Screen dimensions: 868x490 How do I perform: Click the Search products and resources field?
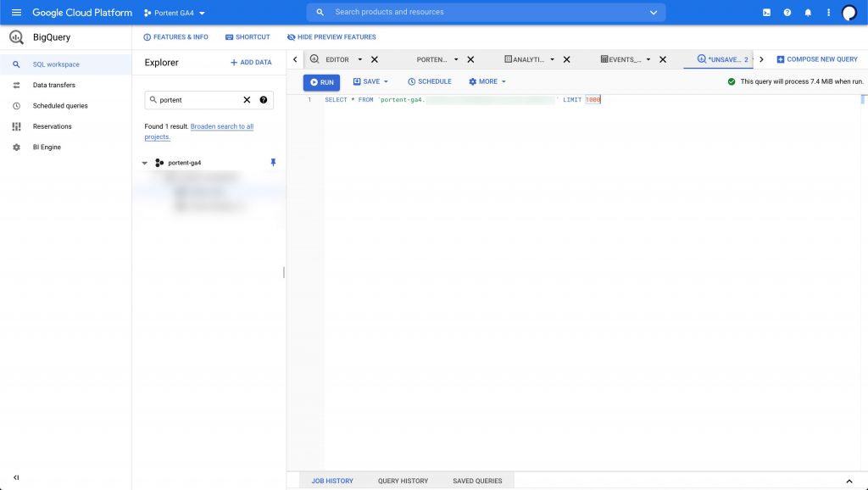point(486,12)
